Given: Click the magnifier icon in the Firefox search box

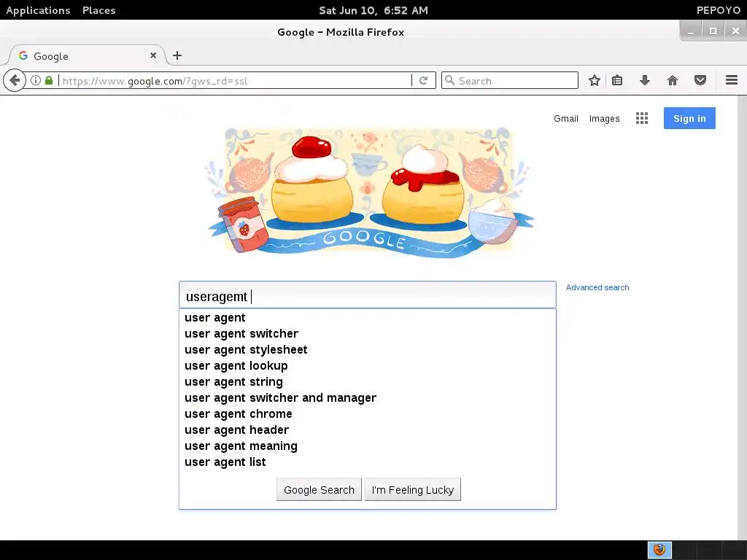Looking at the screenshot, I should pos(449,80).
